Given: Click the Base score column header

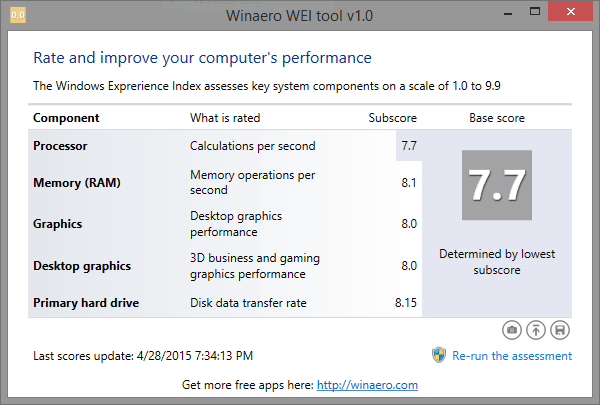Looking at the screenshot, I should point(497,118).
